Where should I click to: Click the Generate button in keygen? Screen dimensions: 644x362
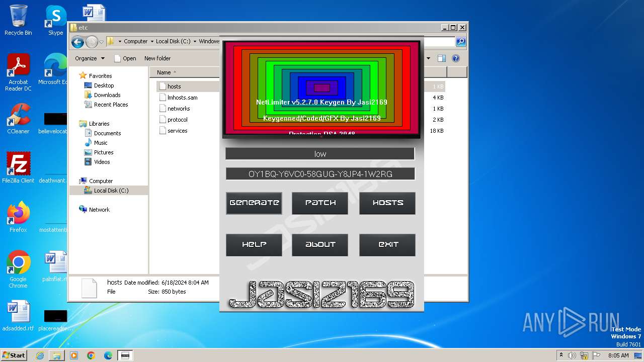coord(254,203)
